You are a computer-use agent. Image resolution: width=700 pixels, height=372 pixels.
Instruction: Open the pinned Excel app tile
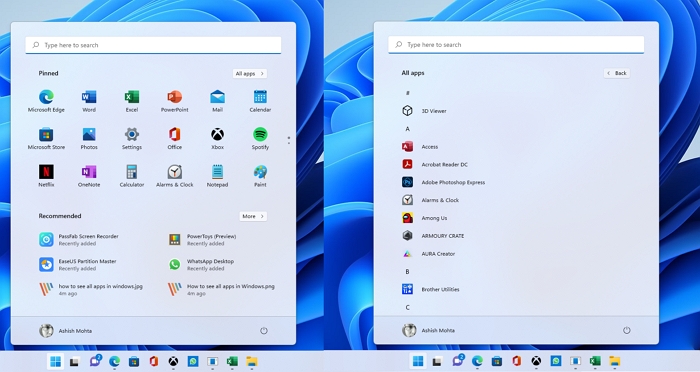coord(132,101)
